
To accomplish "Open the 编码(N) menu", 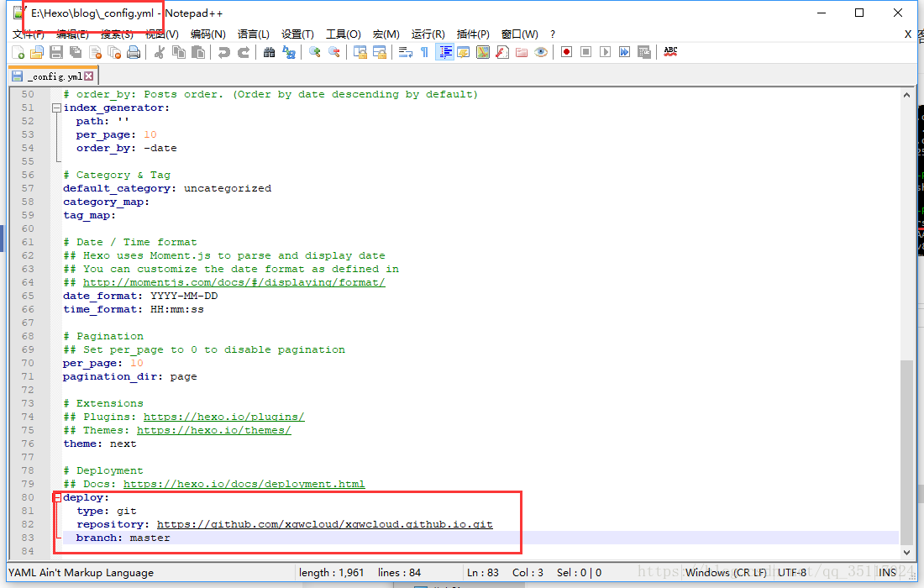I will click(208, 34).
